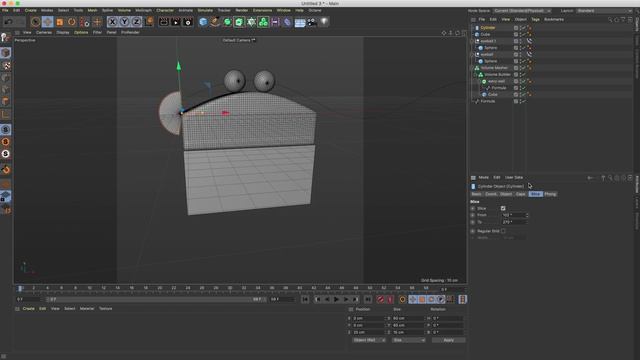
Task: Add a Floor environment object icon
Action: pos(300,22)
